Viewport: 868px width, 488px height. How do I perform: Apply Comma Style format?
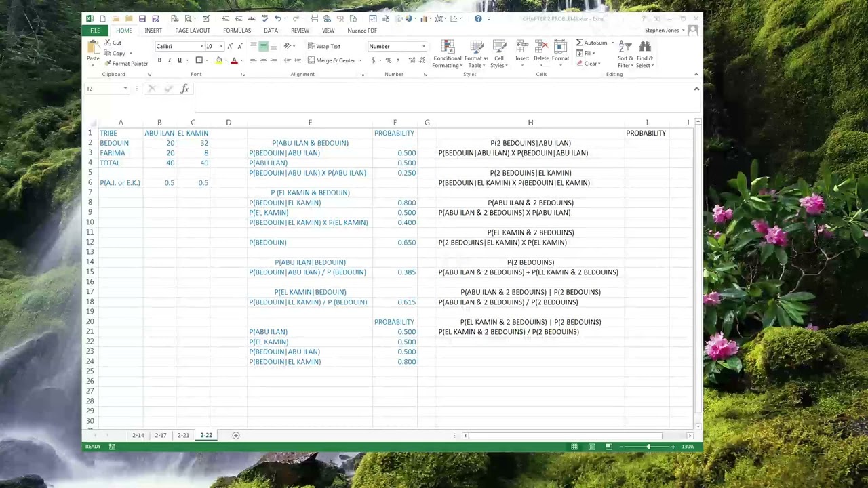[398, 60]
